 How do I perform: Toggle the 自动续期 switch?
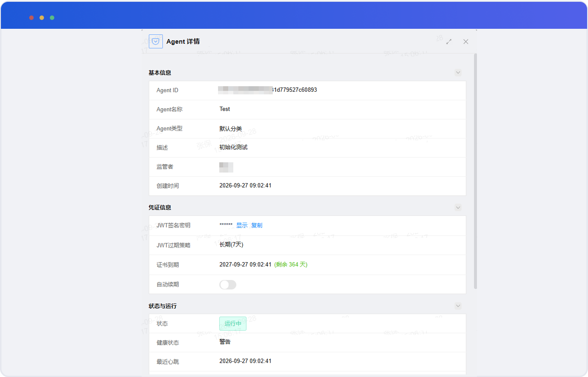[228, 284]
